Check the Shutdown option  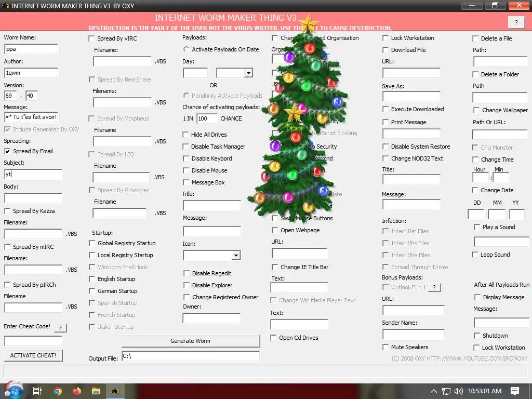pyautogui.click(x=477, y=336)
